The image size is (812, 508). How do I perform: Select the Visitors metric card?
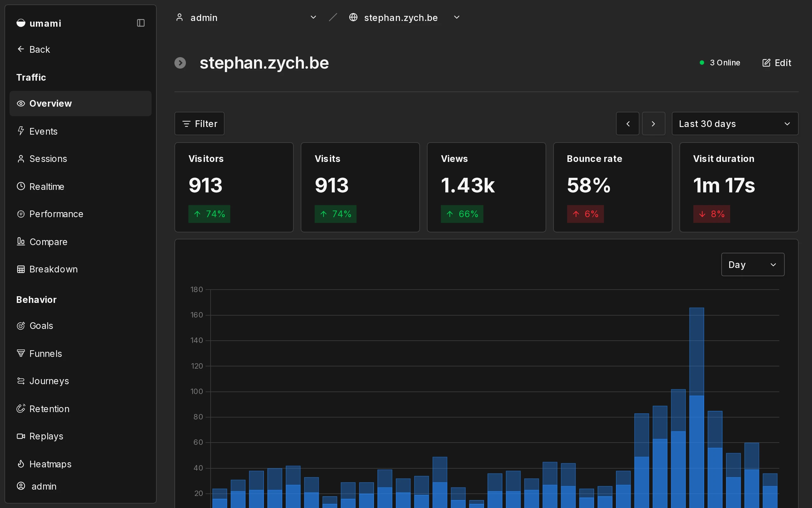click(234, 187)
